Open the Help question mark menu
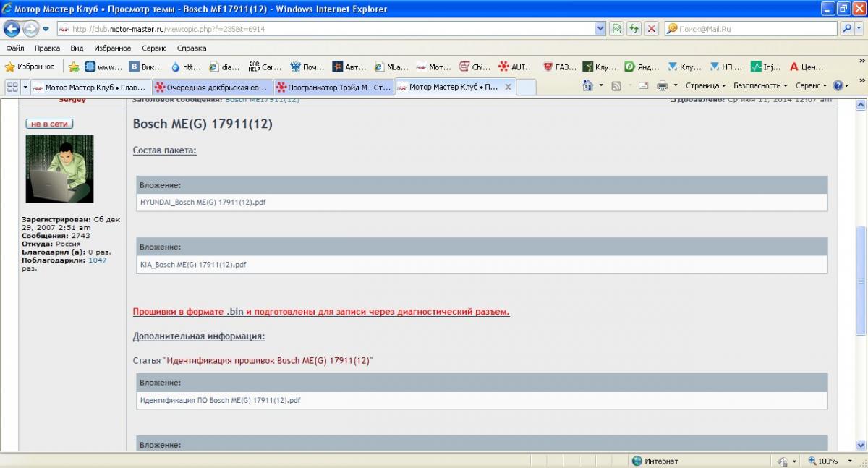 pyautogui.click(x=841, y=85)
